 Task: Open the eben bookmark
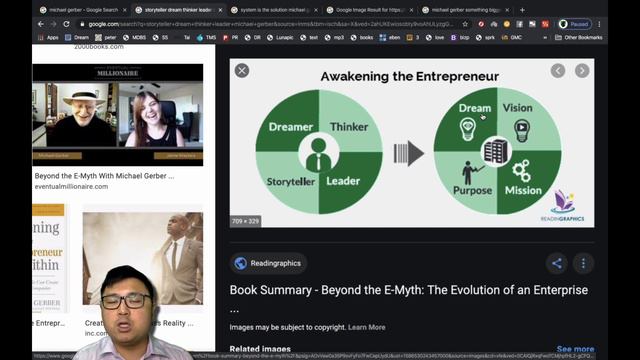pyautogui.click(x=390, y=38)
